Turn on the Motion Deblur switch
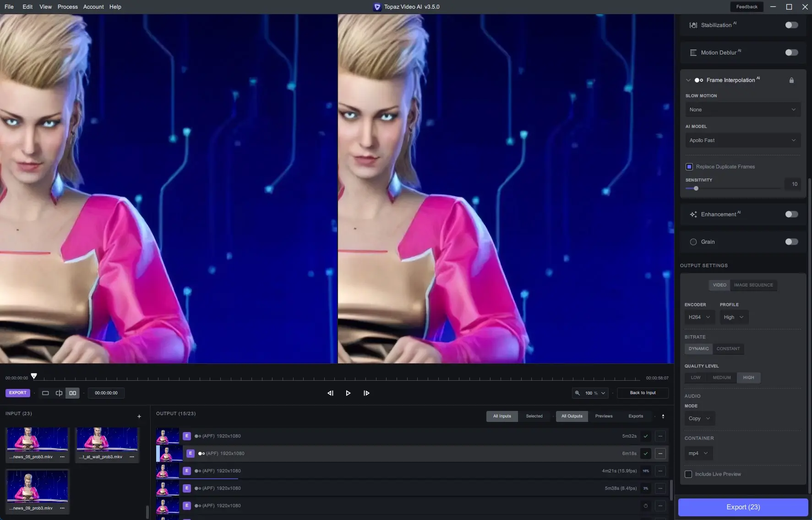The image size is (812, 520). [x=791, y=53]
